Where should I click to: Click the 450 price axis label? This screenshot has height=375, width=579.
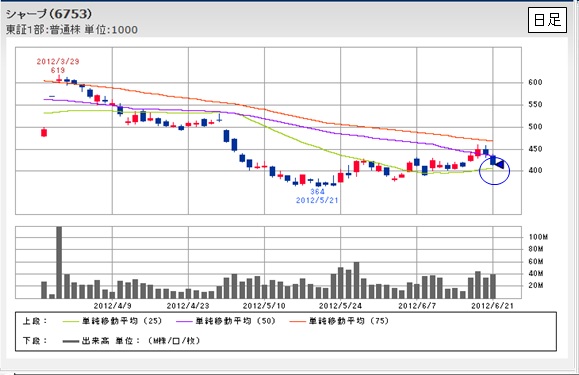click(x=535, y=149)
